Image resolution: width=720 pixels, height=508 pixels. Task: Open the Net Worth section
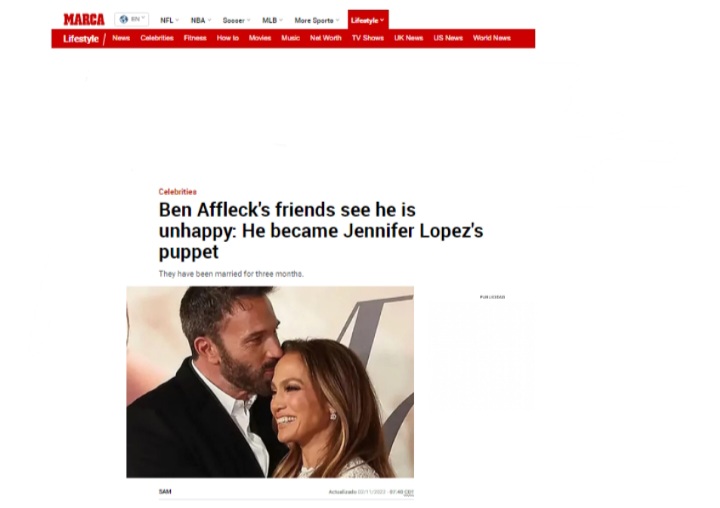(326, 38)
